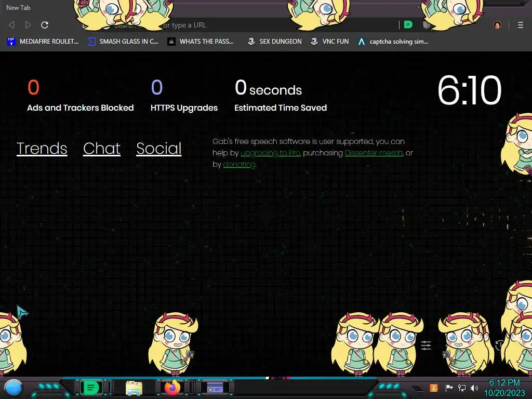Show hidden tray icons arrow

(417, 388)
